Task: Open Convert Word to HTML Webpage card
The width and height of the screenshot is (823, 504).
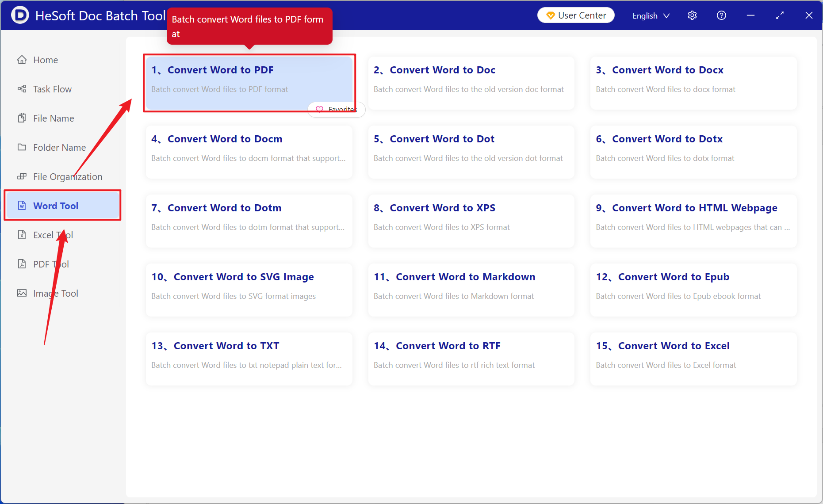Action: click(x=693, y=221)
